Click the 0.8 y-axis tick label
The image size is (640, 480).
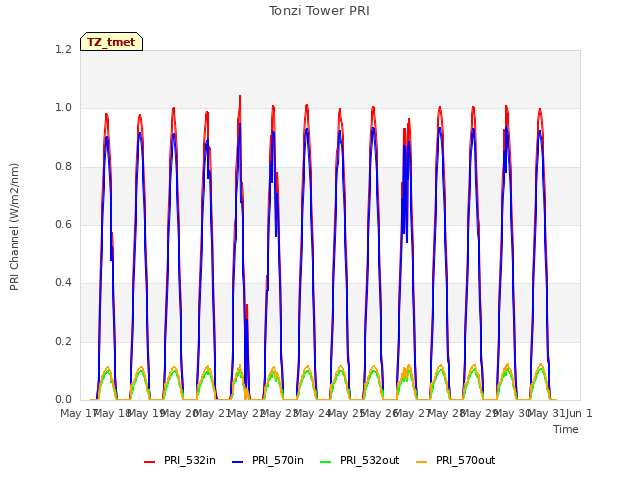[63, 166]
